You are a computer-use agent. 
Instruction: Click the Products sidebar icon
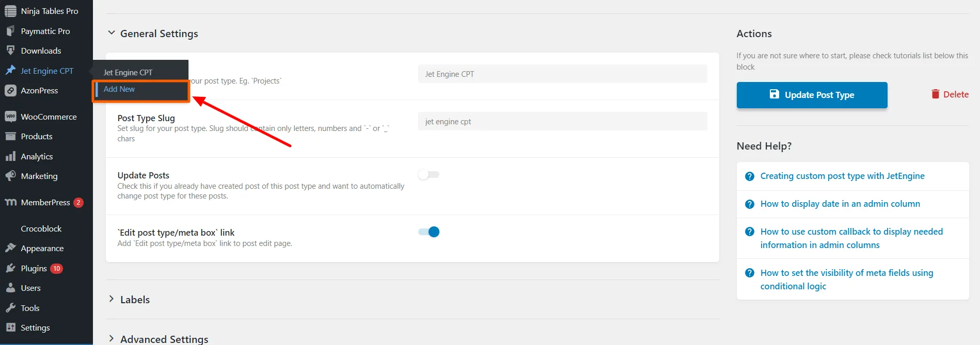10,136
